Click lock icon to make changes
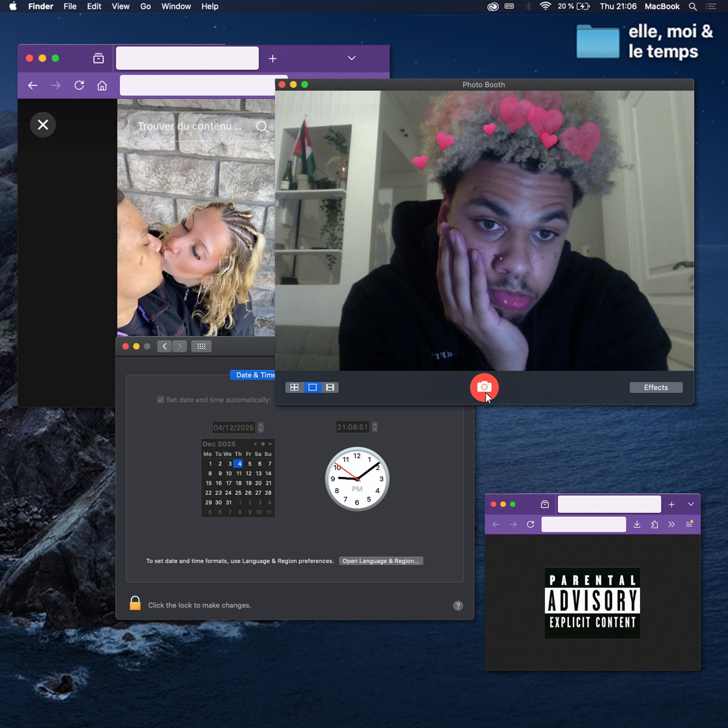This screenshot has width=728, height=728. coord(135,604)
